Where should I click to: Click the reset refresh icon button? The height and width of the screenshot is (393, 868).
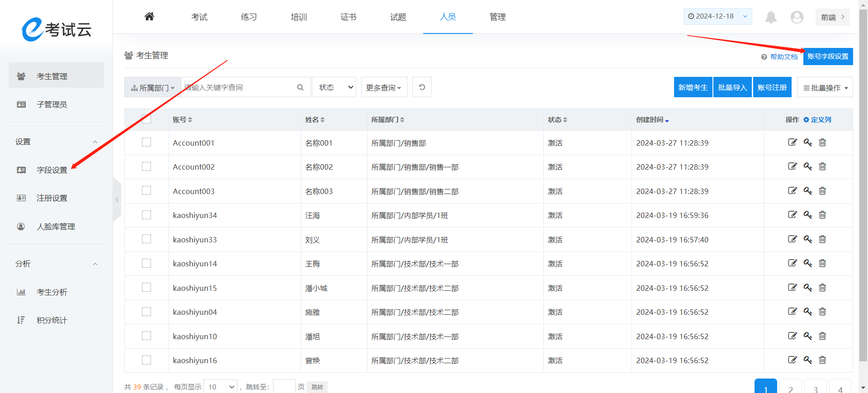pyautogui.click(x=422, y=87)
